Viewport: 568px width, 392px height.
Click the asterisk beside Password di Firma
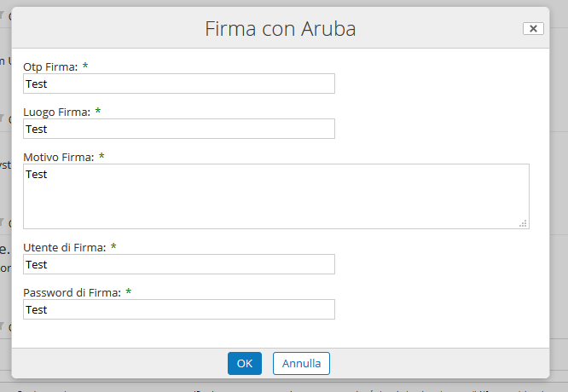[x=128, y=291]
